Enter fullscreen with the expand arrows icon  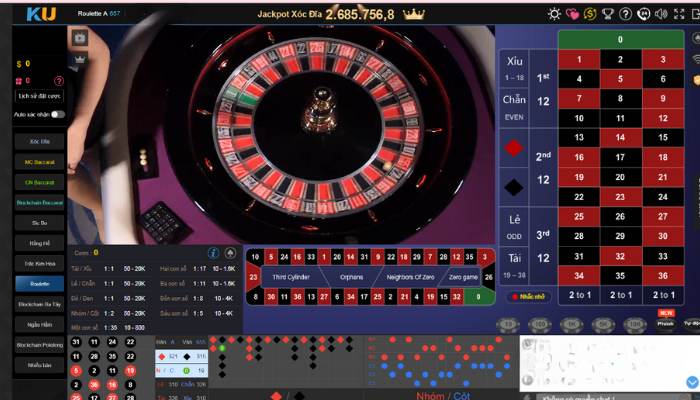pyautogui.click(x=679, y=14)
